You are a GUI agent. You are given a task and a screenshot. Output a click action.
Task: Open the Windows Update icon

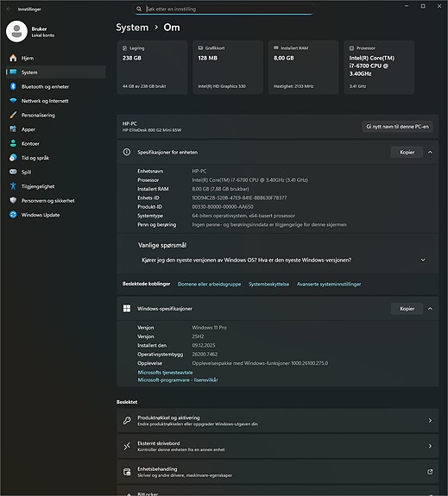pyautogui.click(x=13, y=215)
